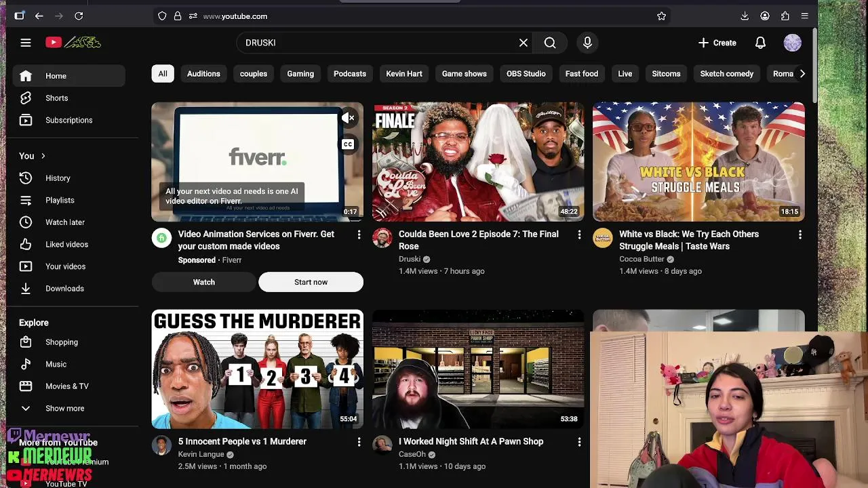Select the Sketch comedy filter chip
Screen dimensions: 868x488
(x=727, y=74)
